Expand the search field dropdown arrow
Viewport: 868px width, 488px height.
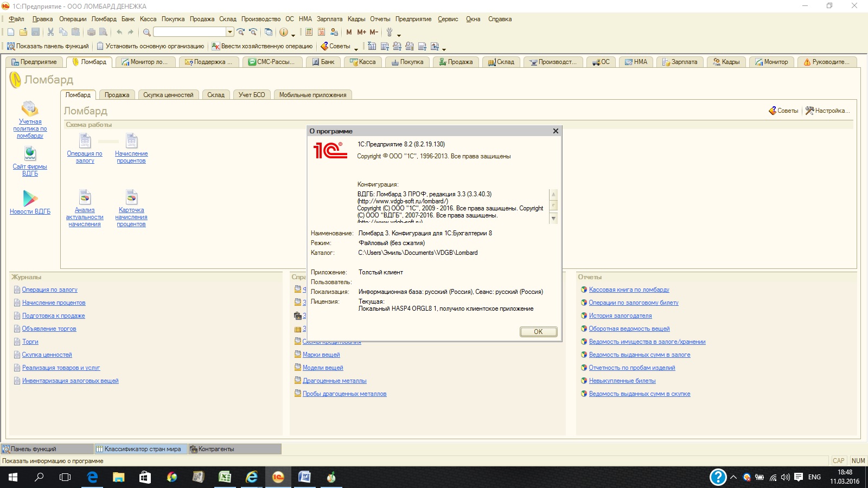point(230,32)
